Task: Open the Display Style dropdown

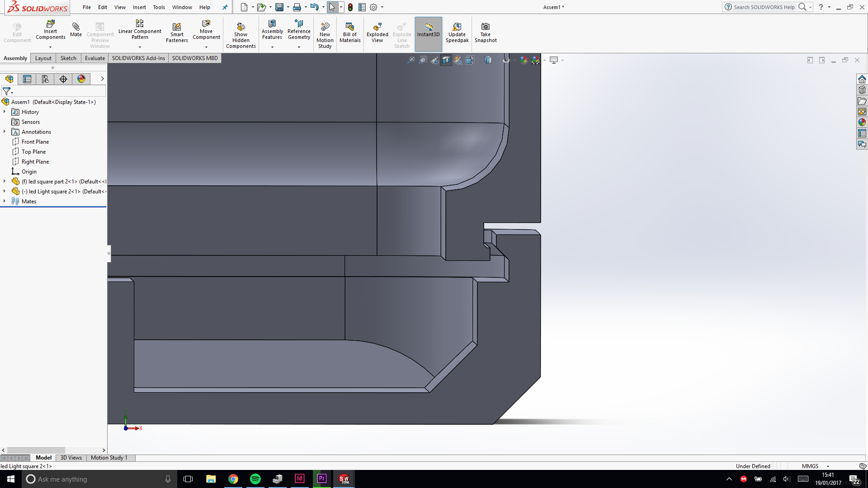Action: pyautogui.click(x=488, y=60)
